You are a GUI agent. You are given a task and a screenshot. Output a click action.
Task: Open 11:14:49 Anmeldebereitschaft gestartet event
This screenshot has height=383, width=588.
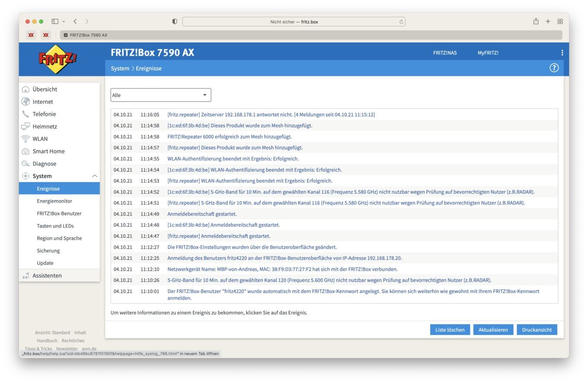202,214
